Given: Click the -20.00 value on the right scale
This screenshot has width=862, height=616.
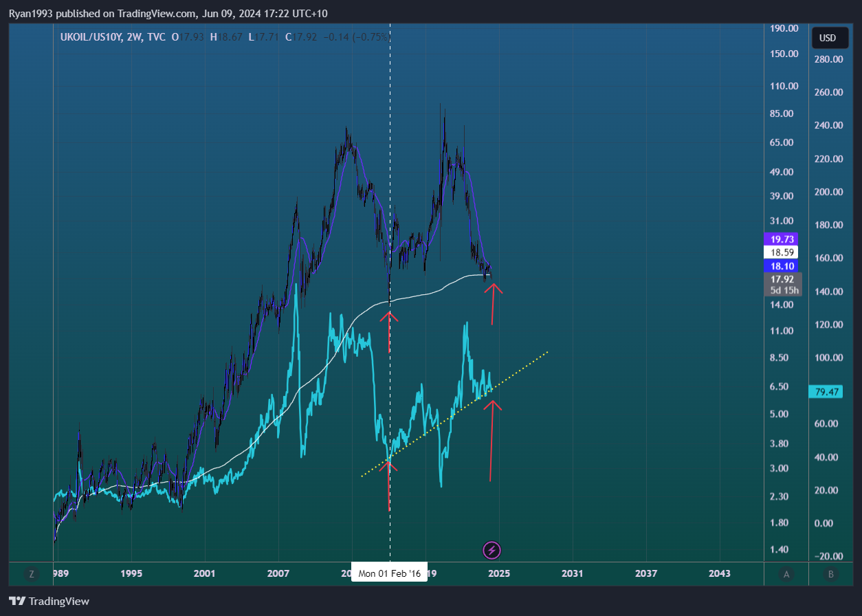Looking at the screenshot, I should [x=828, y=556].
